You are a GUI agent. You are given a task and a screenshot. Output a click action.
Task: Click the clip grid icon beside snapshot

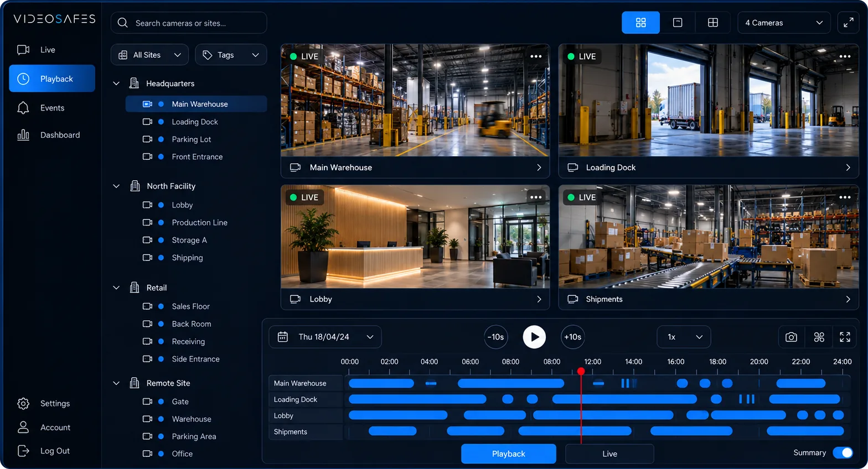[819, 337]
